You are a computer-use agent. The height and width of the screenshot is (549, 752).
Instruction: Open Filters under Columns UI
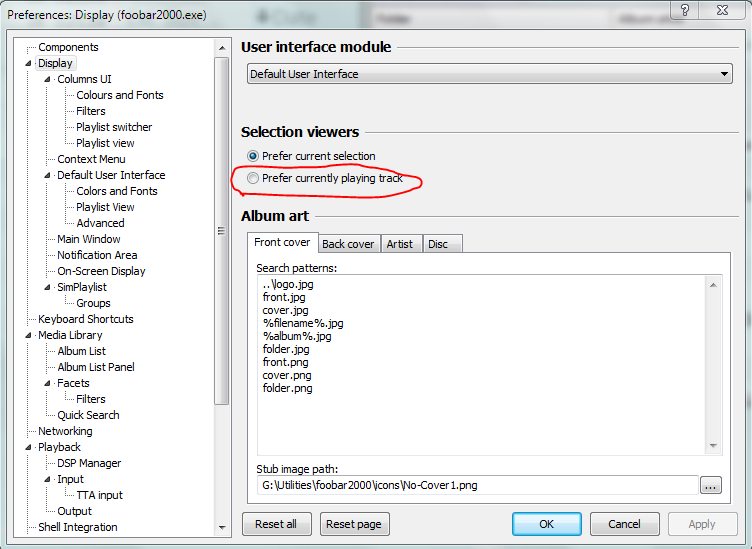tap(91, 111)
